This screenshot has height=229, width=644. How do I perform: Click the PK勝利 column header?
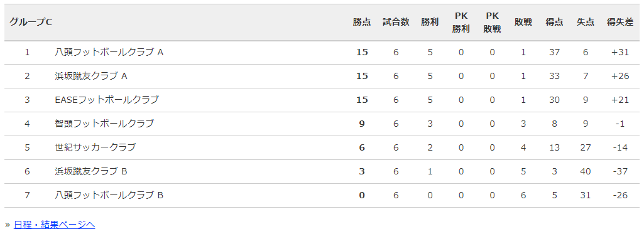click(x=461, y=22)
